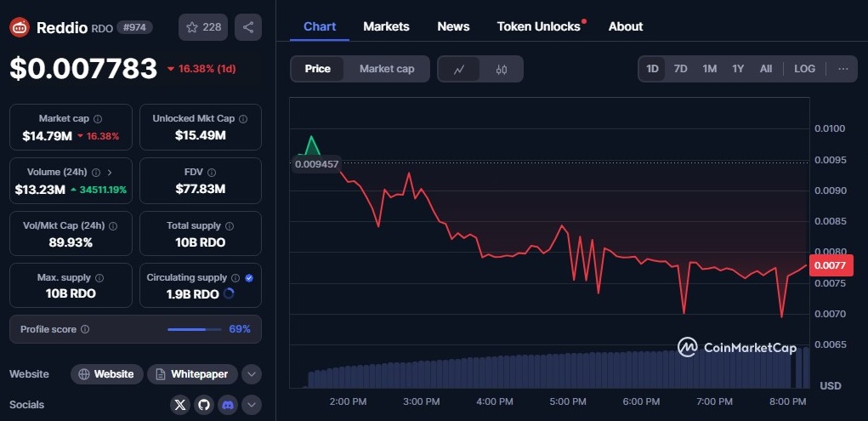Click the #974 rank badge
868x421 pixels.
134,27
